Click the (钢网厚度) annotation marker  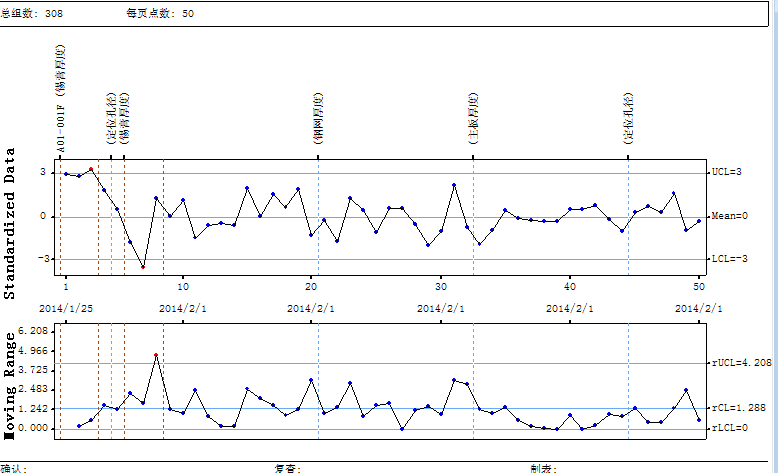318,120
